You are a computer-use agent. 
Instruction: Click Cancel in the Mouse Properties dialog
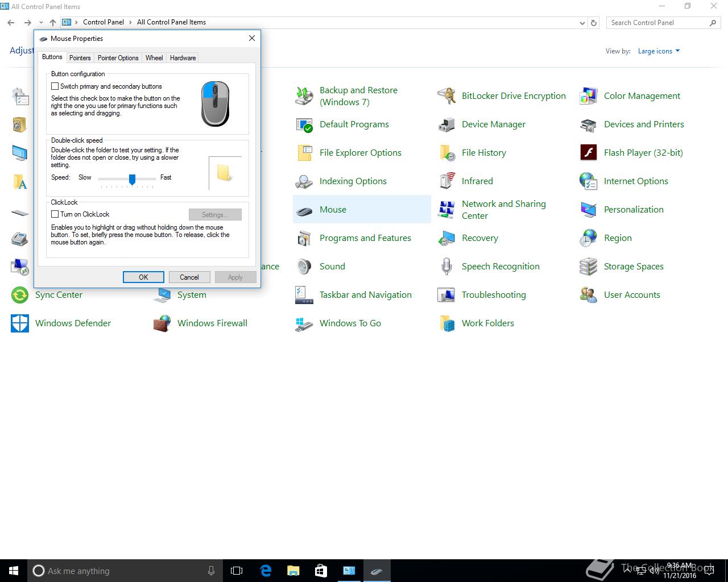189,277
